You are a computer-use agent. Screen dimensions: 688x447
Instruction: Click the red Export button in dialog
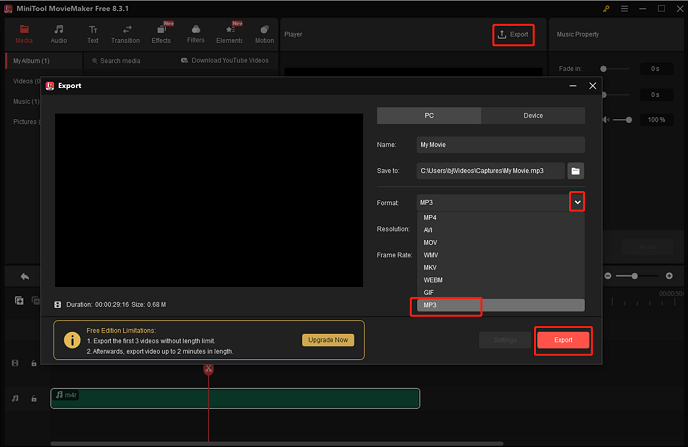point(563,340)
